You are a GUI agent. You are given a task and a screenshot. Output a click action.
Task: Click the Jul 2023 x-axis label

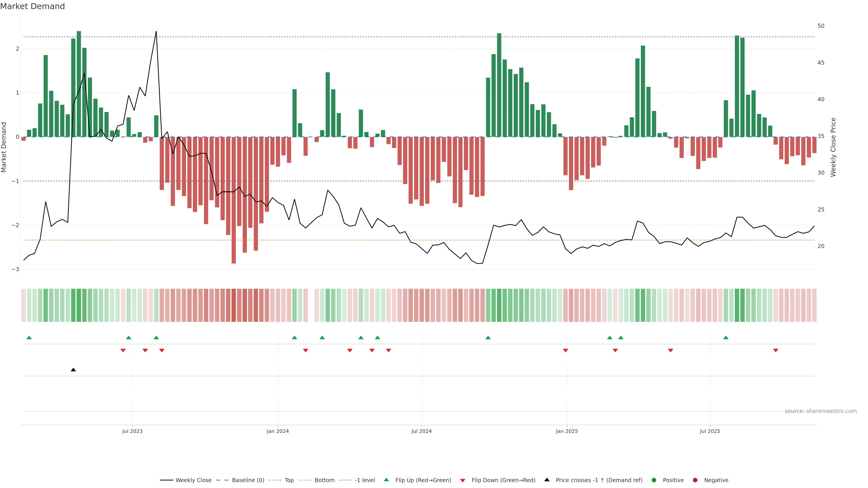coord(132,431)
